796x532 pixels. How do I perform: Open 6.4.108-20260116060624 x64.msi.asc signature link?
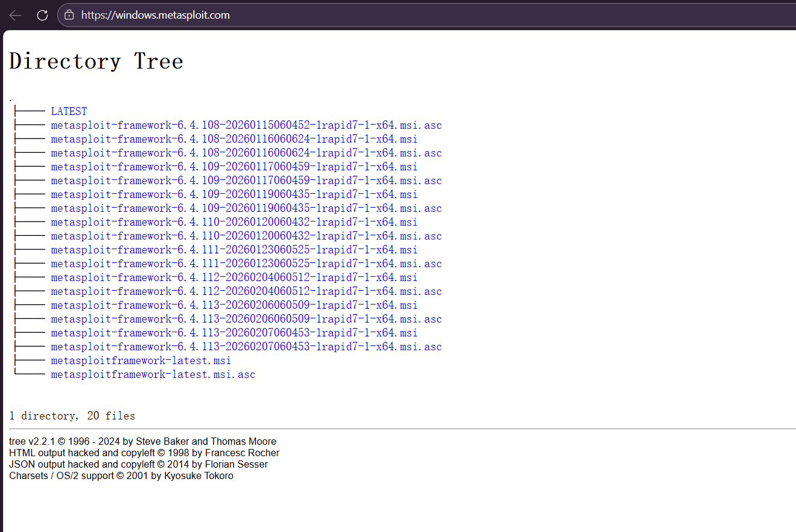click(x=246, y=153)
